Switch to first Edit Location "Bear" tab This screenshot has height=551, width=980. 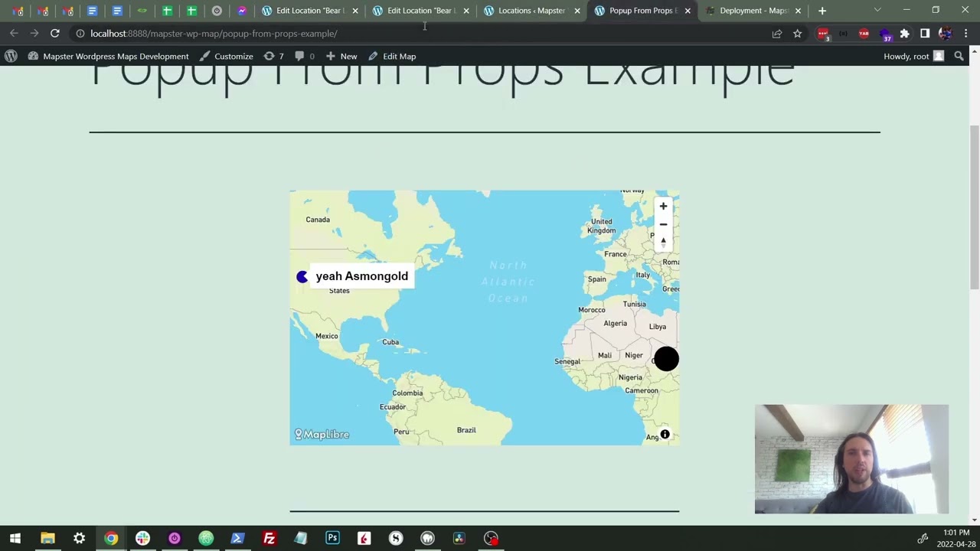(309, 11)
